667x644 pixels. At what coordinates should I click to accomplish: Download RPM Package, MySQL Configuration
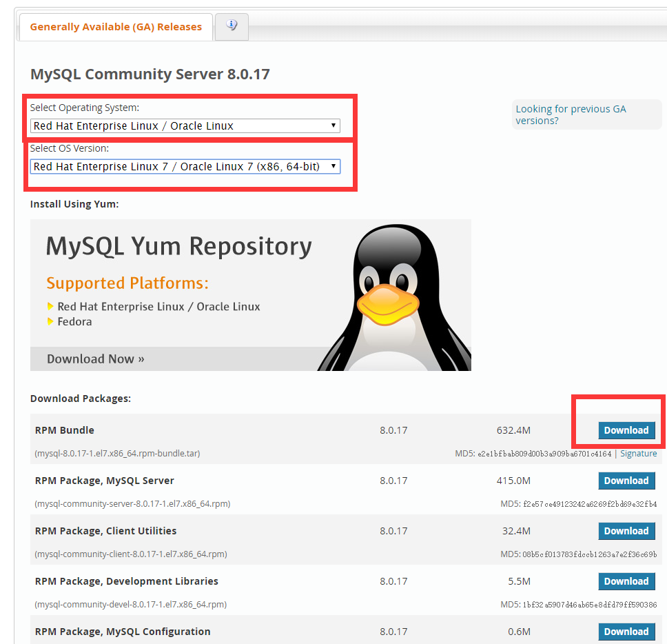coord(626,631)
